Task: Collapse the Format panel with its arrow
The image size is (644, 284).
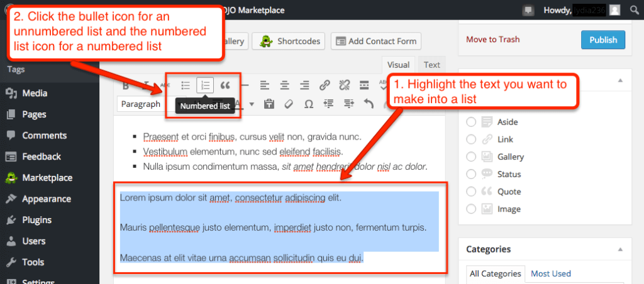Action: click(x=620, y=80)
